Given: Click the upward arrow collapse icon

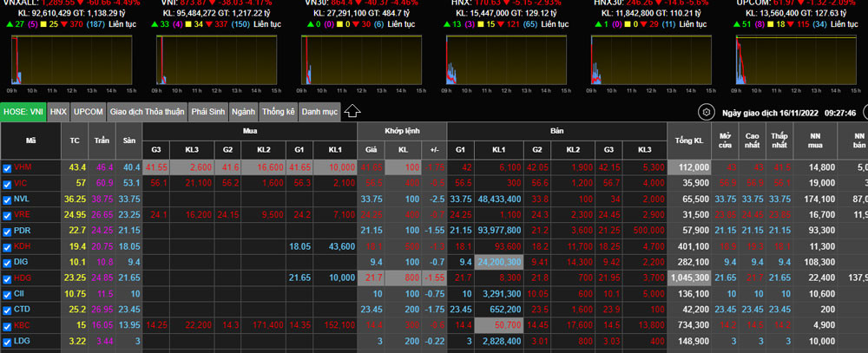Looking at the screenshot, I should (x=352, y=111).
